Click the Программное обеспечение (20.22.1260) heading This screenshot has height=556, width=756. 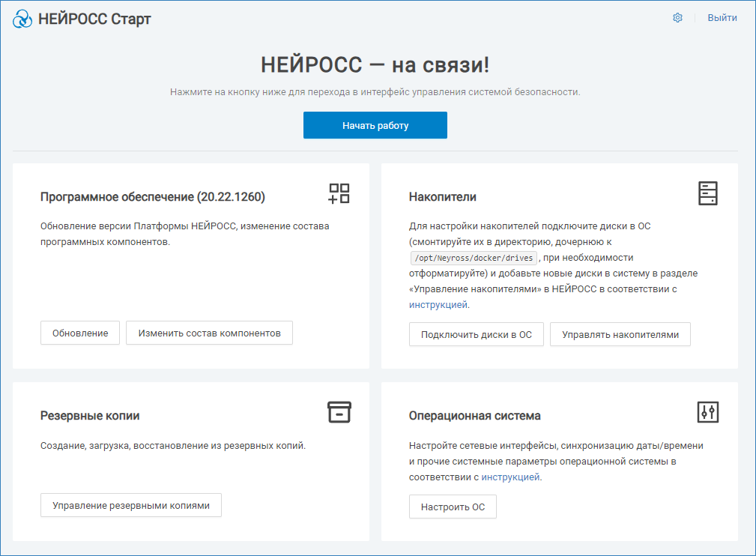(152, 197)
